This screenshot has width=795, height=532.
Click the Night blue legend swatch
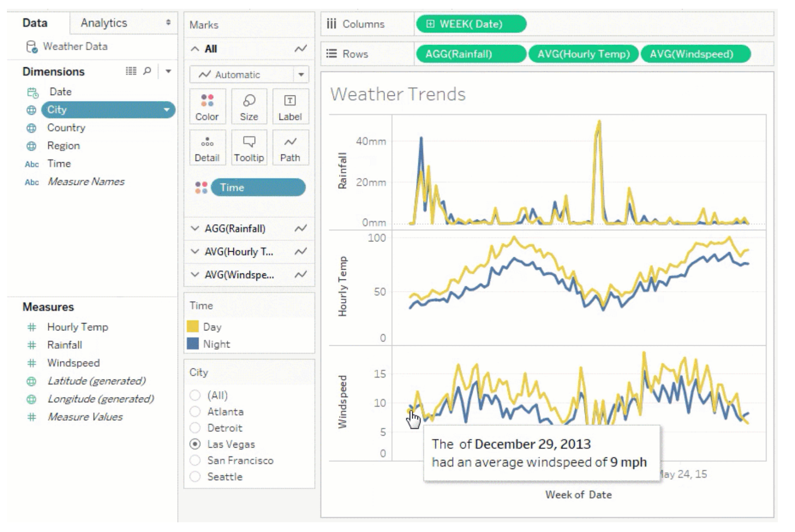[x=192, y=344]
